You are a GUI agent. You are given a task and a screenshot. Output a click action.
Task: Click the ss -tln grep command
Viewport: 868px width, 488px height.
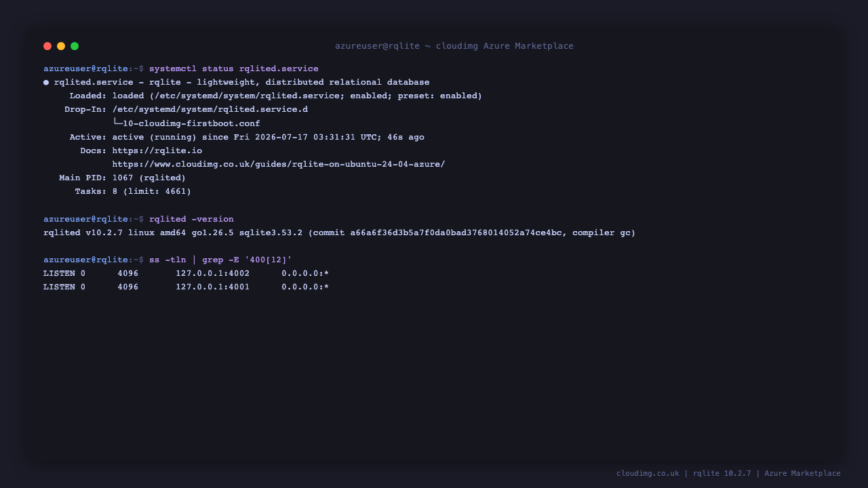point(220,260)
